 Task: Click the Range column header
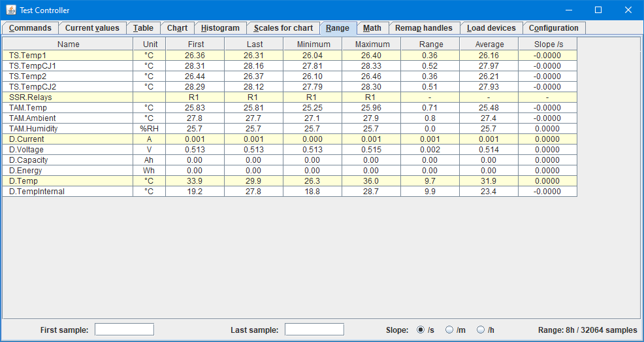coord(430,44)
